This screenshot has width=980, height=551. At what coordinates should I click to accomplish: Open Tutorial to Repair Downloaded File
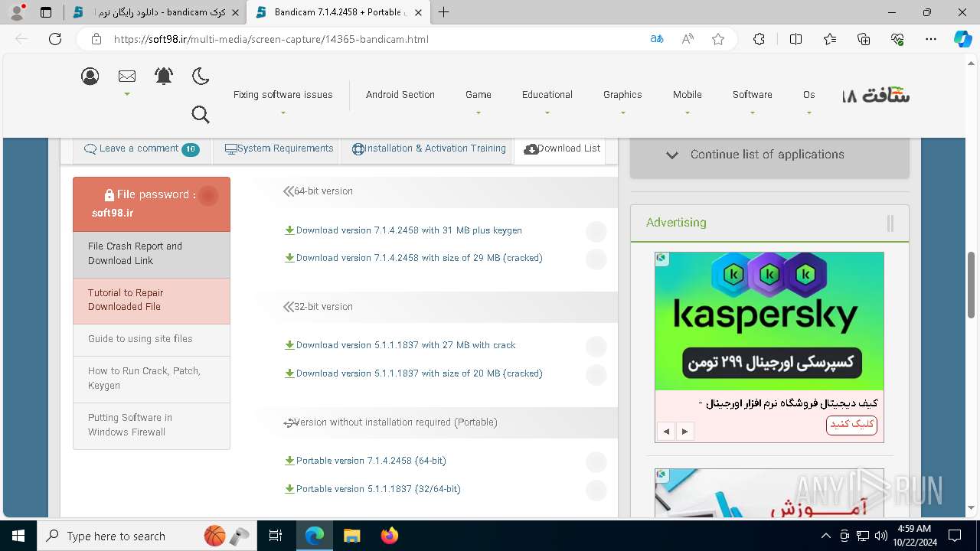(x=152, y=300)
